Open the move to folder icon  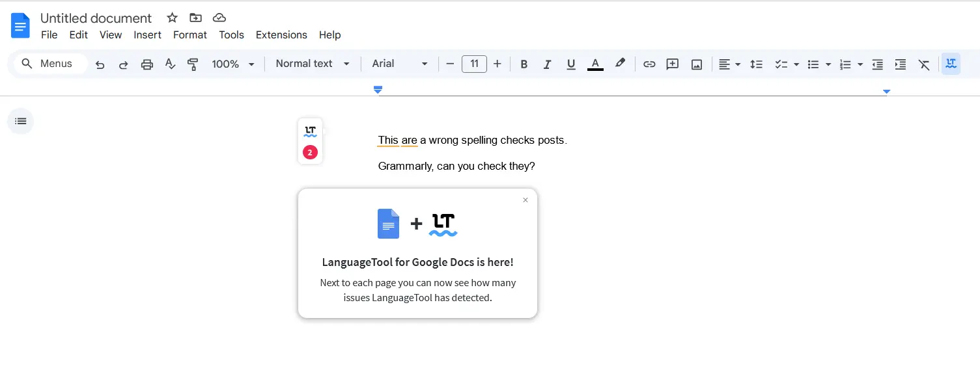coord(195,18)
